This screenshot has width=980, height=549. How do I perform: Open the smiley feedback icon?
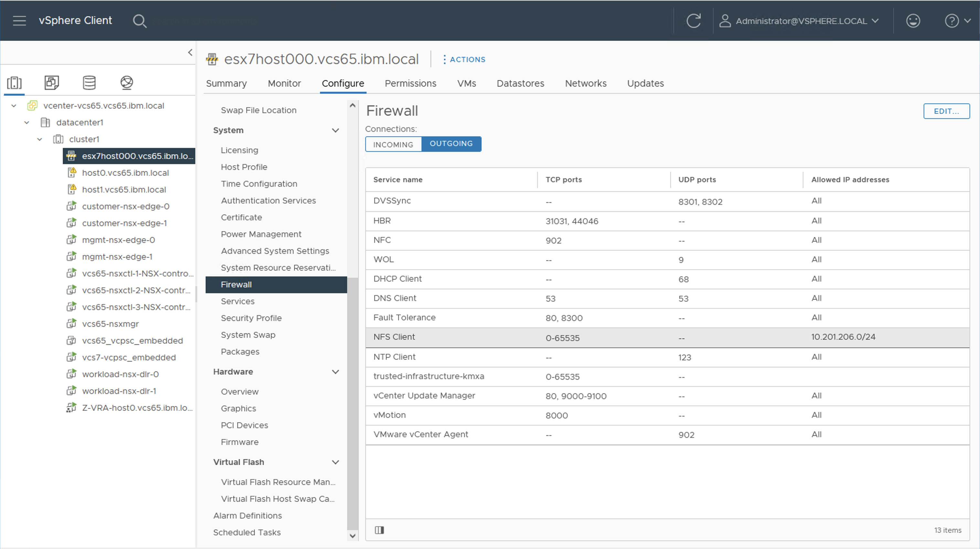click(x=913, y=21)
